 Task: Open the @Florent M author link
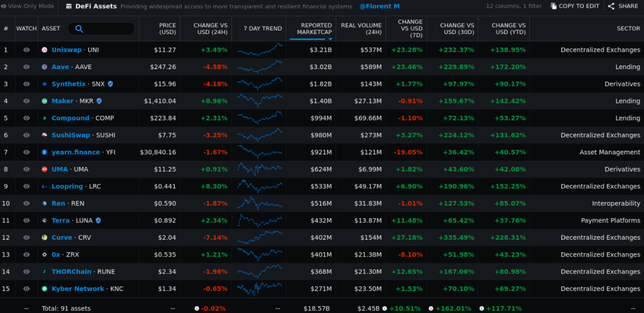379,6
